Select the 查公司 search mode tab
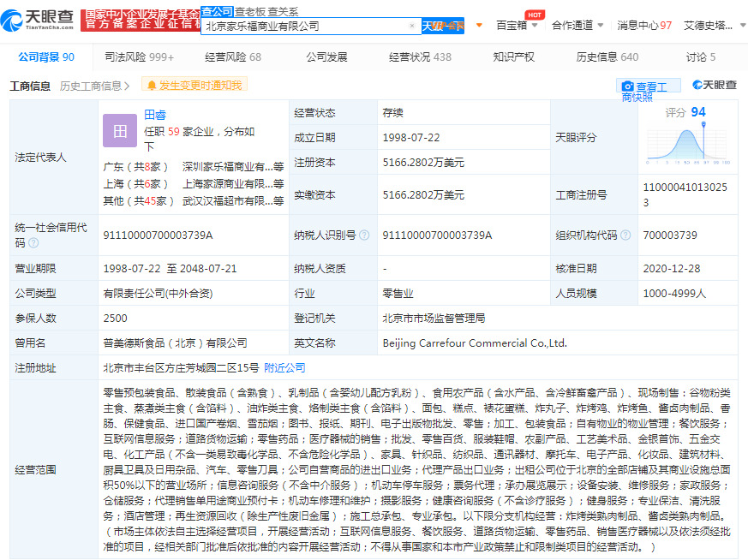Image resolution: width=748 pixels, height=560 pixels. pos(217,11)
